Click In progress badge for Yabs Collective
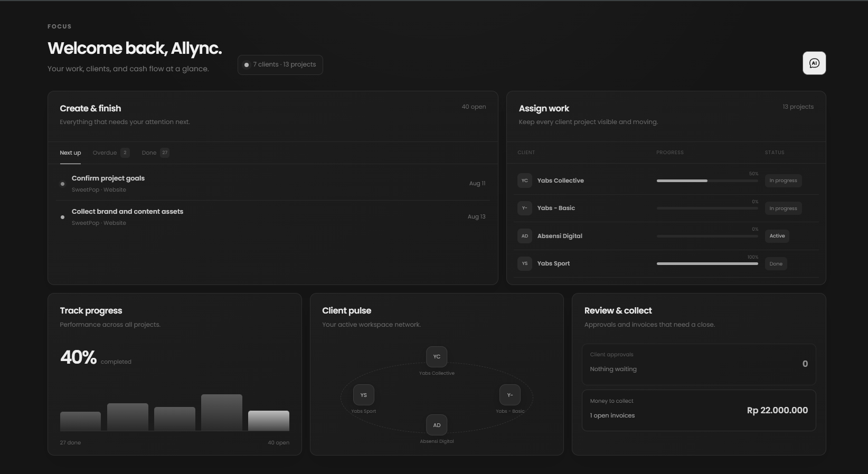 coord(783,181)
